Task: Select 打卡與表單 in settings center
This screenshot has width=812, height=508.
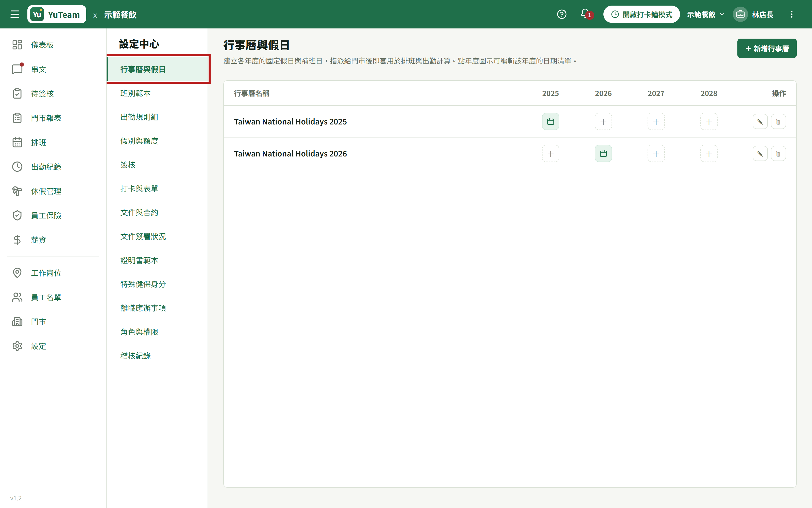Action: point(157,188)
